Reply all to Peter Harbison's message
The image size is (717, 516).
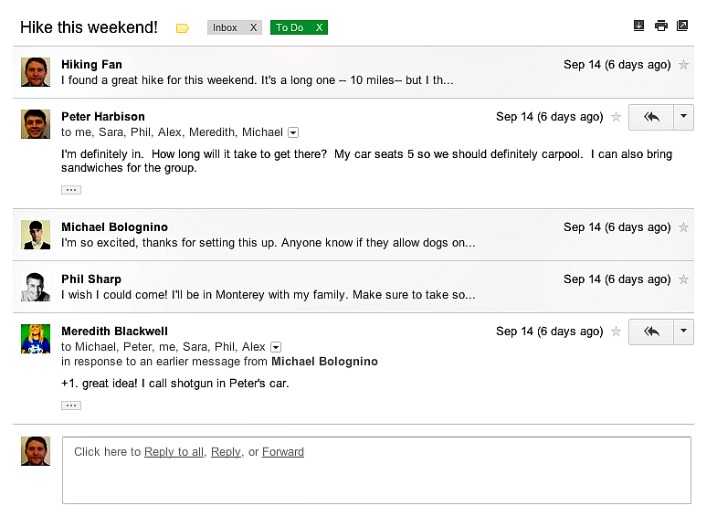point(651,118)
